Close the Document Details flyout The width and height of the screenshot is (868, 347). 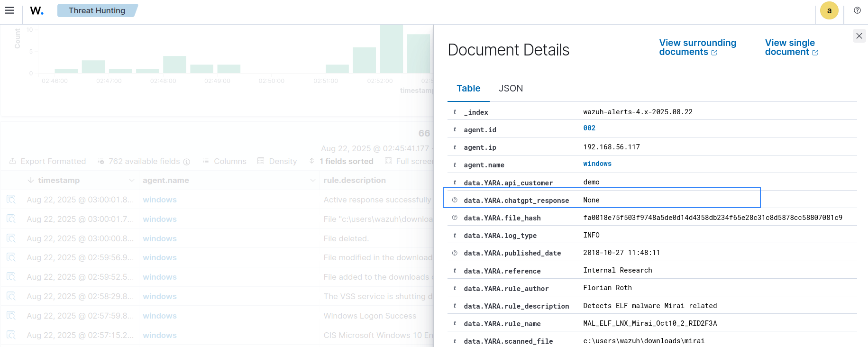pyautogui.click(x=859, y=36)
